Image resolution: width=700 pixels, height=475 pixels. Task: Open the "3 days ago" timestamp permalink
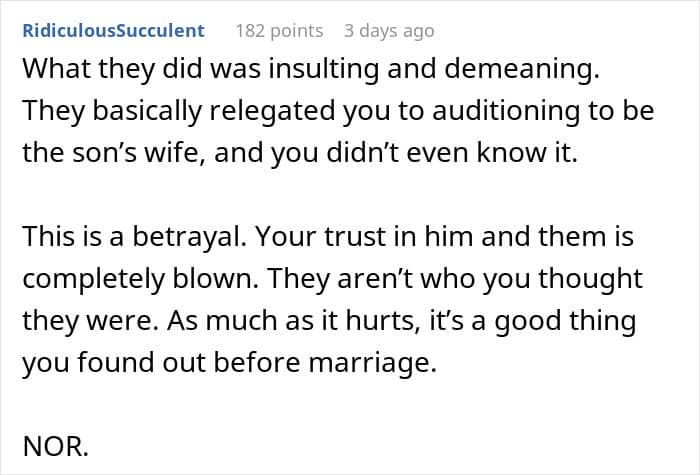tap(389, 30)
